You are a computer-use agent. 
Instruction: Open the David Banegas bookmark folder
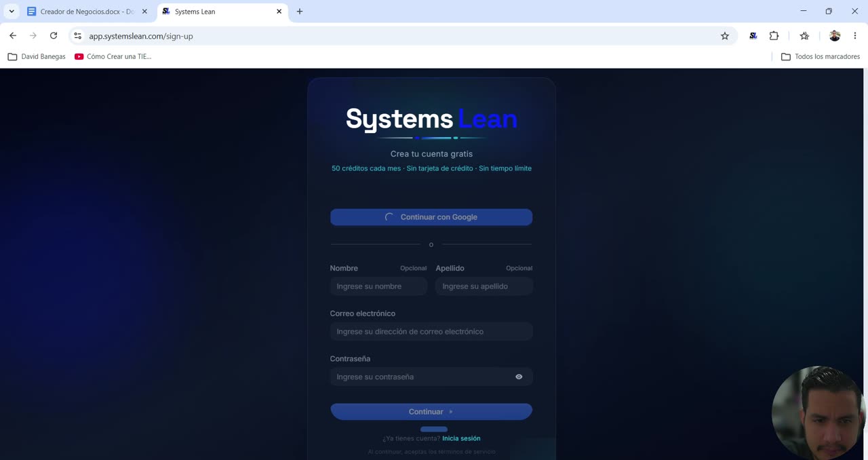(37, 56)
